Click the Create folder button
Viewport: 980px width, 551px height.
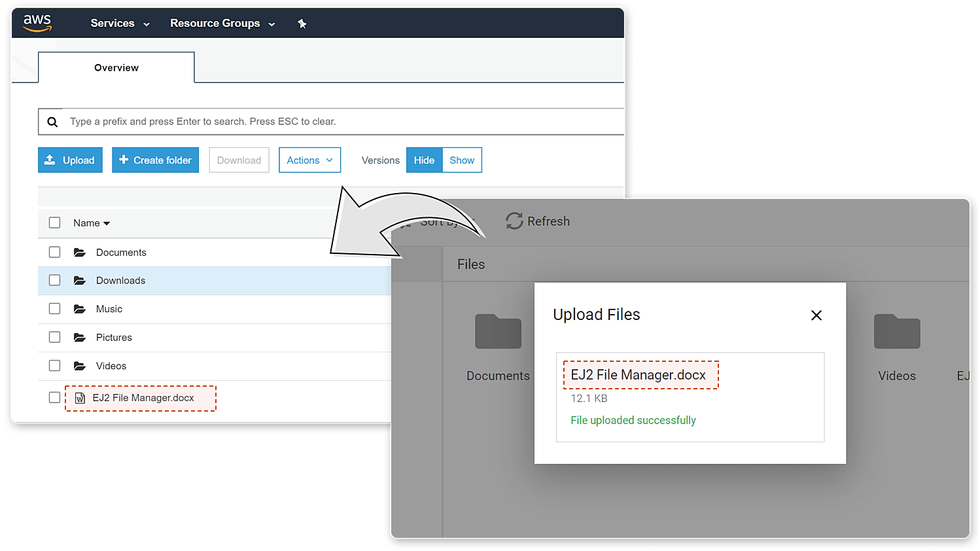tap(155, 160)
